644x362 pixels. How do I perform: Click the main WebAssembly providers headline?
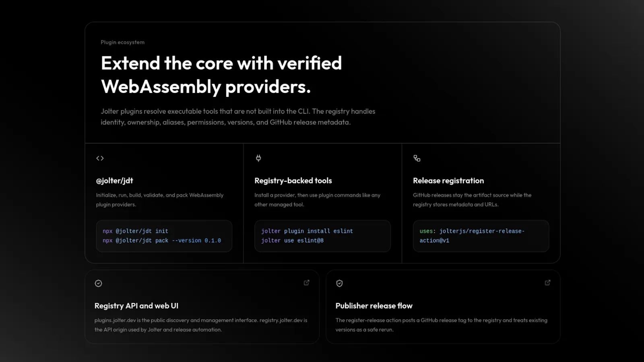click(x=221, y=75)
